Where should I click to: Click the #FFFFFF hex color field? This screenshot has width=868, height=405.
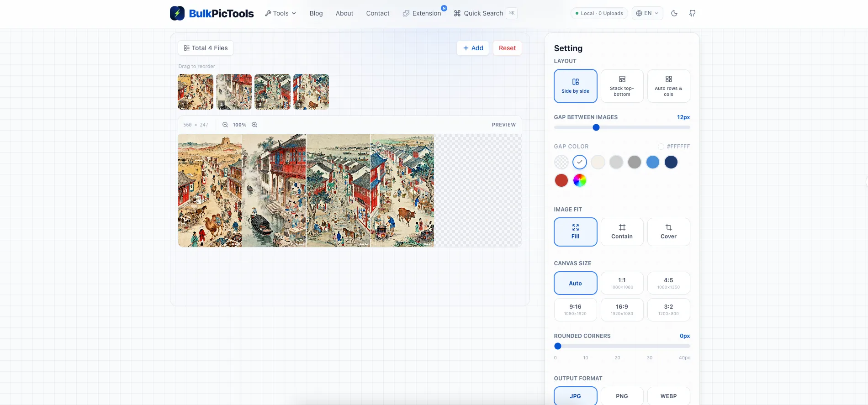click(674, 147)
